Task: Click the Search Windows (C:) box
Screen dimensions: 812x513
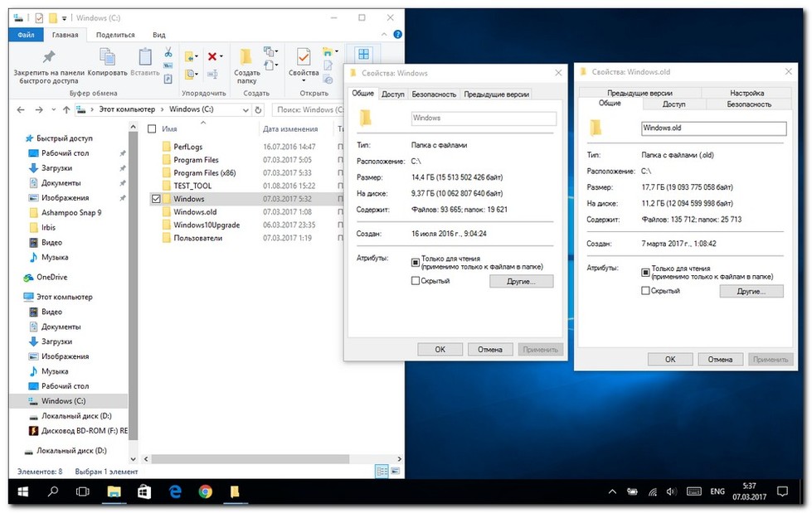Action: [x=308, y=109]
